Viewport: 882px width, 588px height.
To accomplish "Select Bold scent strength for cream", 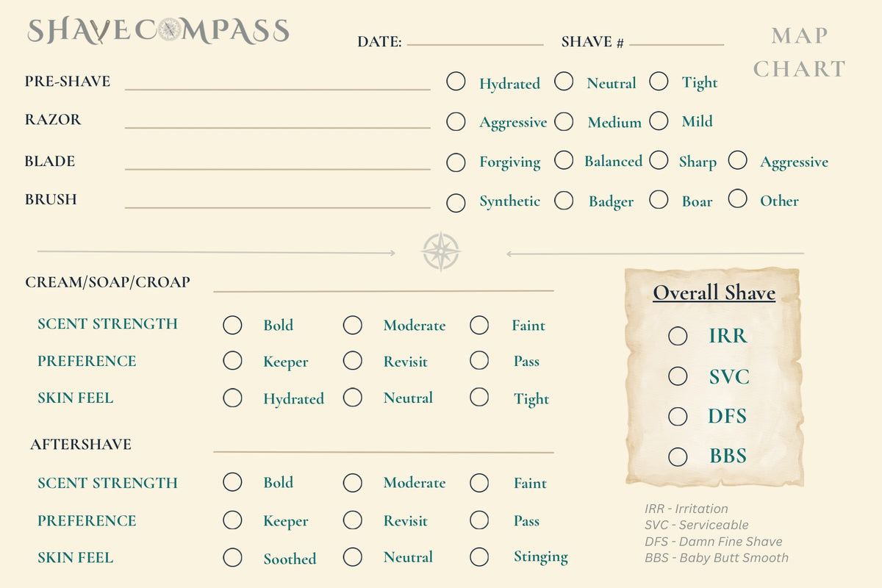I will click(232, 325).
